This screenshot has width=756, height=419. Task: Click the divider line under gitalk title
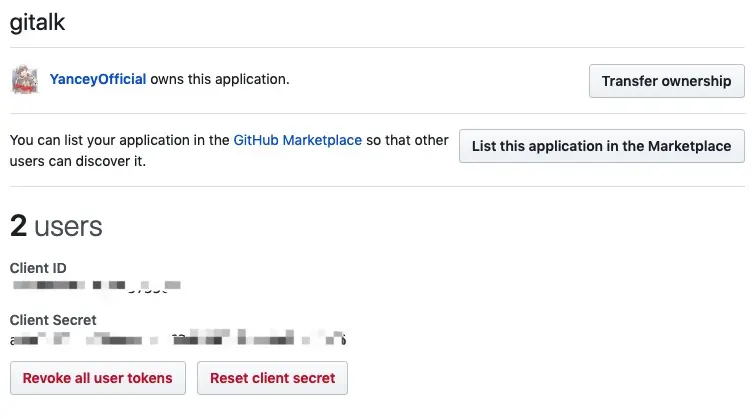pos(378,47)
